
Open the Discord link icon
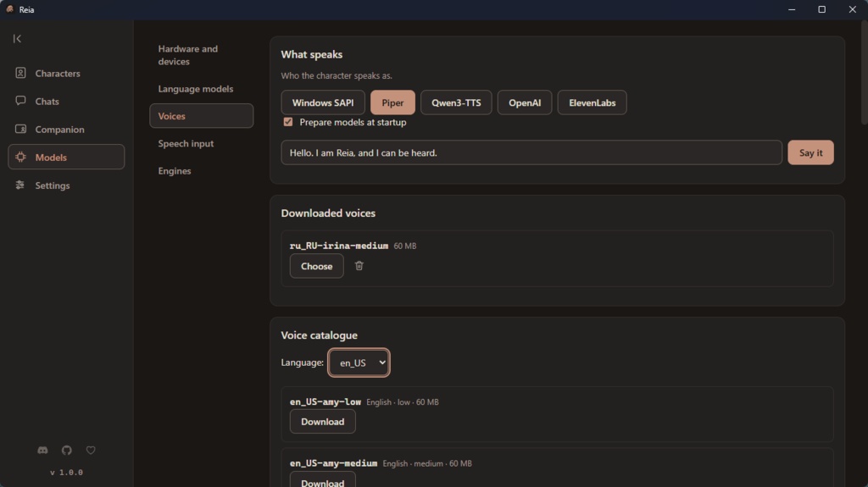tap(42, 451)
